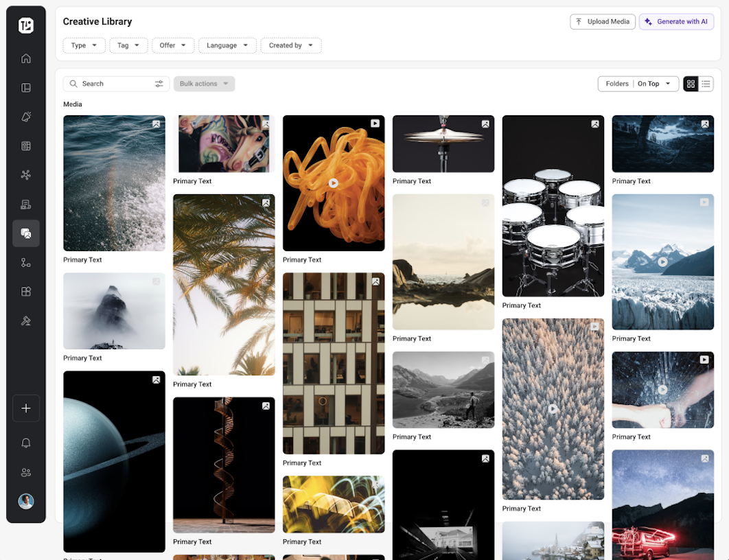Open the notifications bell
729x560 pixels.
coord(26,443)
